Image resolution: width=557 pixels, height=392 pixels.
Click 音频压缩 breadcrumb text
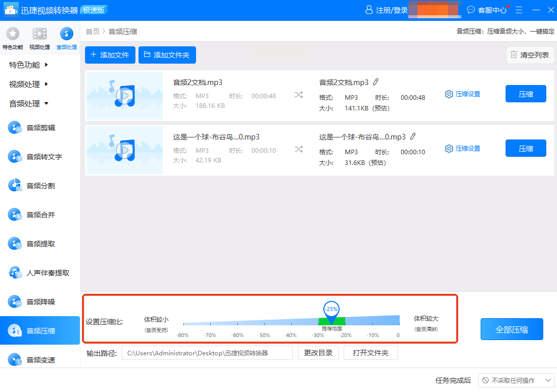coord(123,31)
